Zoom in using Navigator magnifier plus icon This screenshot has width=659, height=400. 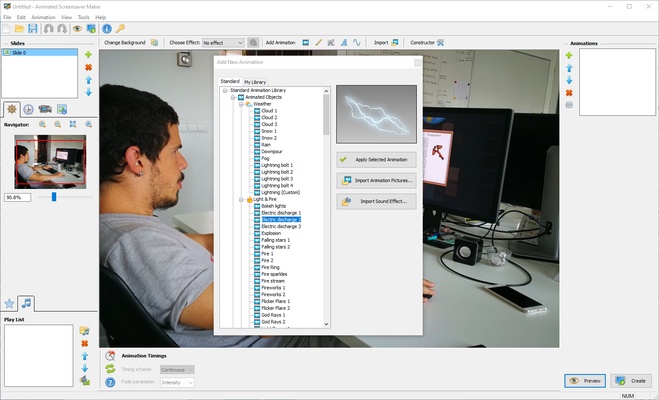pos(42,124)
